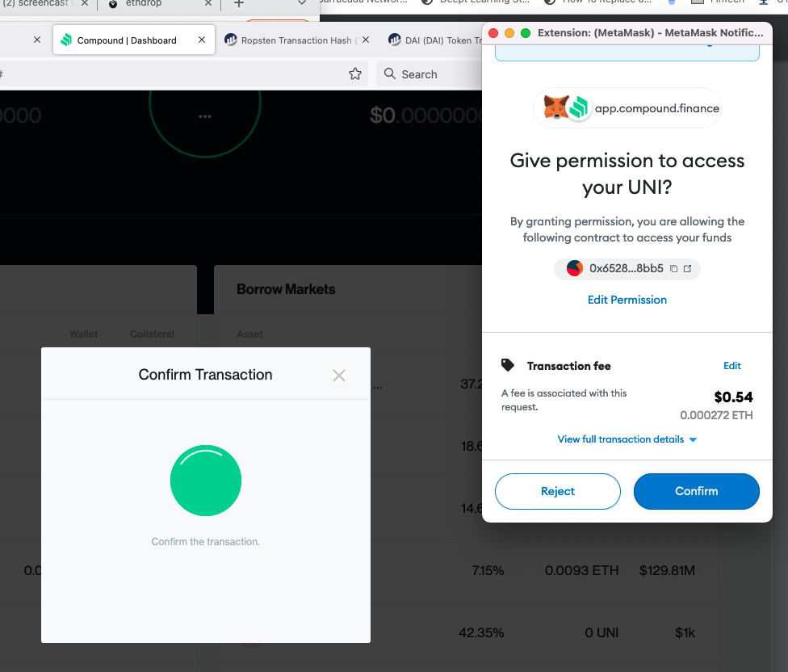Click the Asset column header
788x672 pixels.
[x=249, y=334]
